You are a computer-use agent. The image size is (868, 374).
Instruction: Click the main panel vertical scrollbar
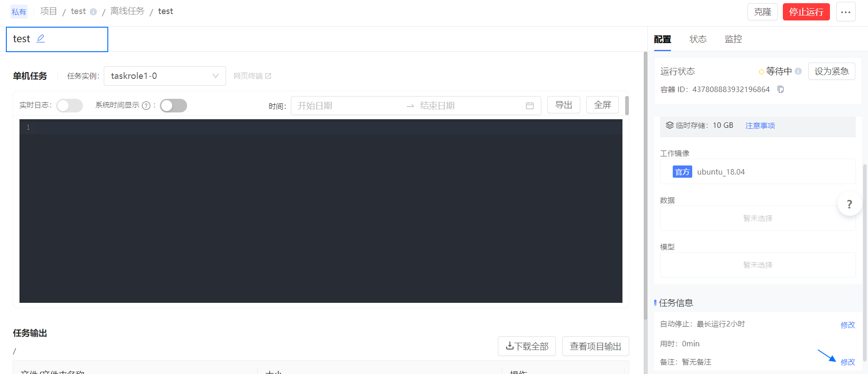click(645, 181)
